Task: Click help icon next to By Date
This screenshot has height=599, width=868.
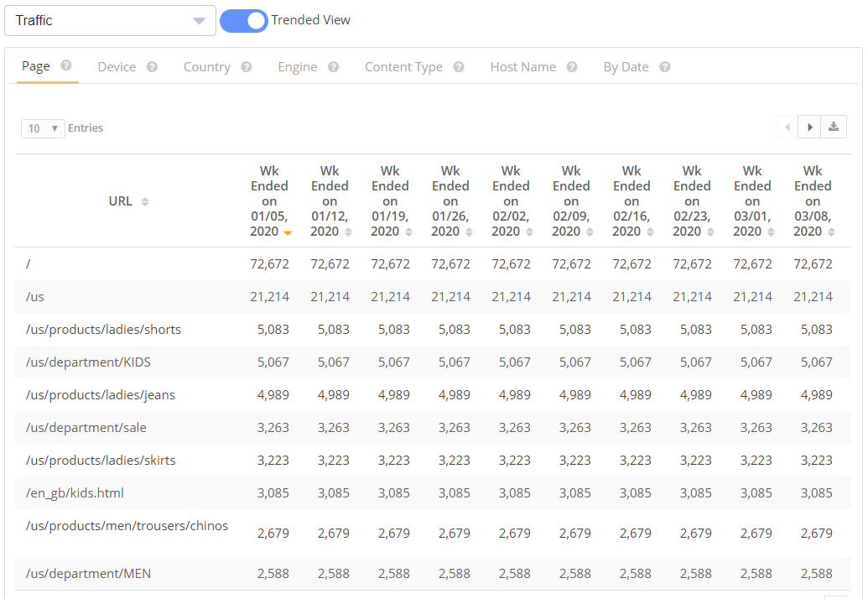Action: point(665,67)
